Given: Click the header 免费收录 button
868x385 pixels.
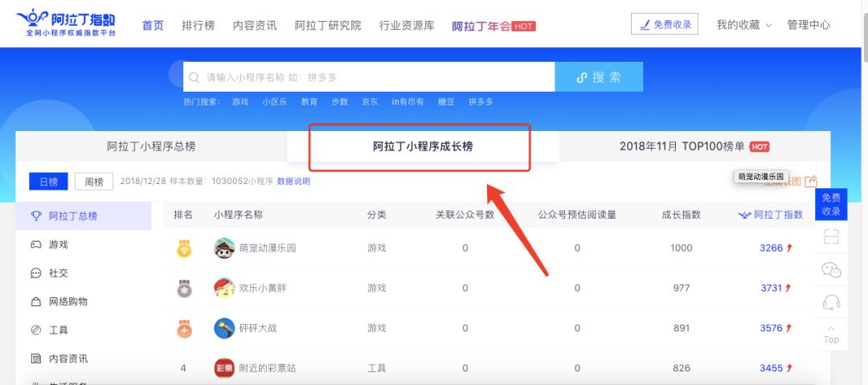Looking at the screenshot, I should click(x=665, y=24).
